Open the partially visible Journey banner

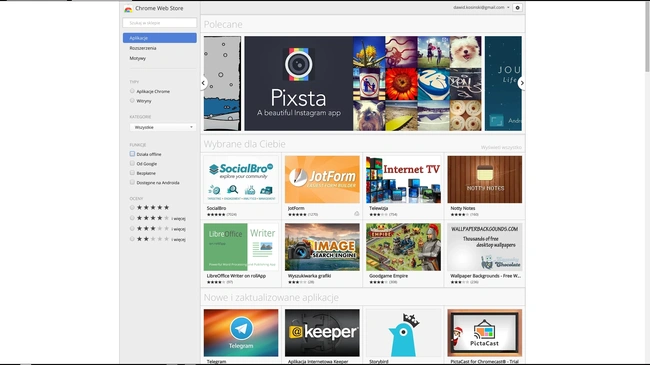(503, 83)
